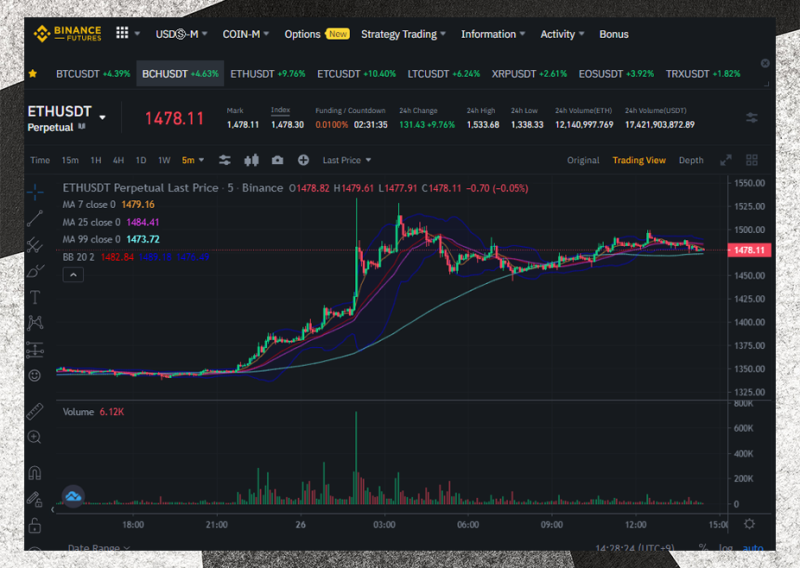Screen dimensions: 800x568
Task: Select the long position forecasting tool
Action: pos(35,350)
